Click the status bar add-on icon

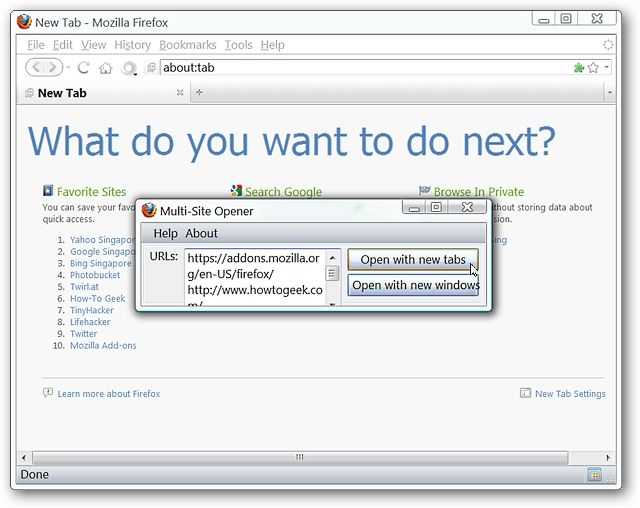(x=594, y=475)
